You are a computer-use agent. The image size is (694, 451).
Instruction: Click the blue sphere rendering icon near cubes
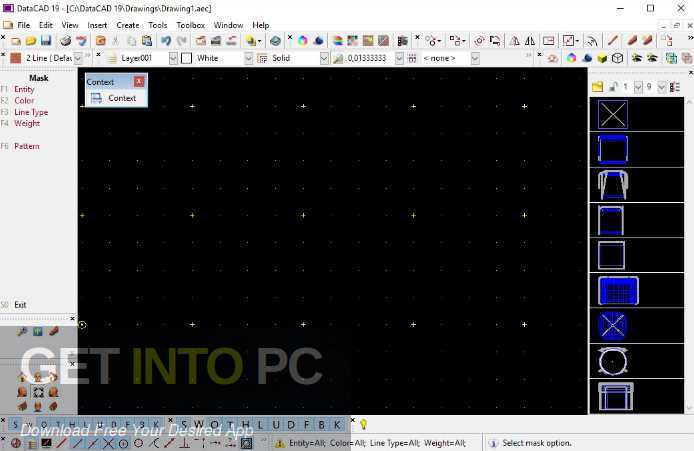click(587, 58)
